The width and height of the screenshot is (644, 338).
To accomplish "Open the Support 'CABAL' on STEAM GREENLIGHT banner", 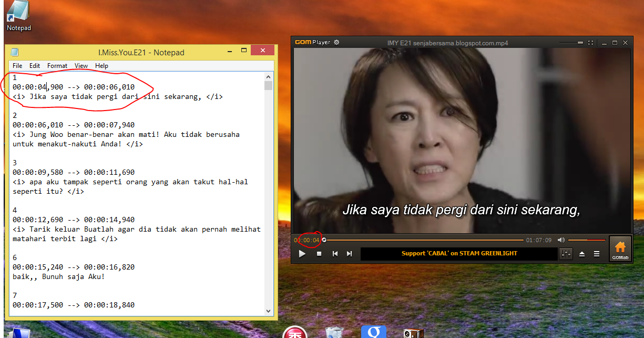I will [x=459, y=254].
